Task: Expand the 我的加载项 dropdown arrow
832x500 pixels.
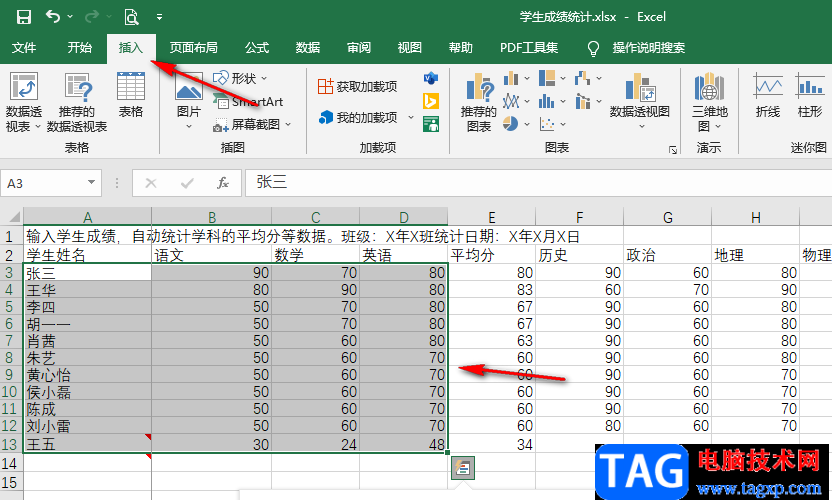Action: coord(410,117)
